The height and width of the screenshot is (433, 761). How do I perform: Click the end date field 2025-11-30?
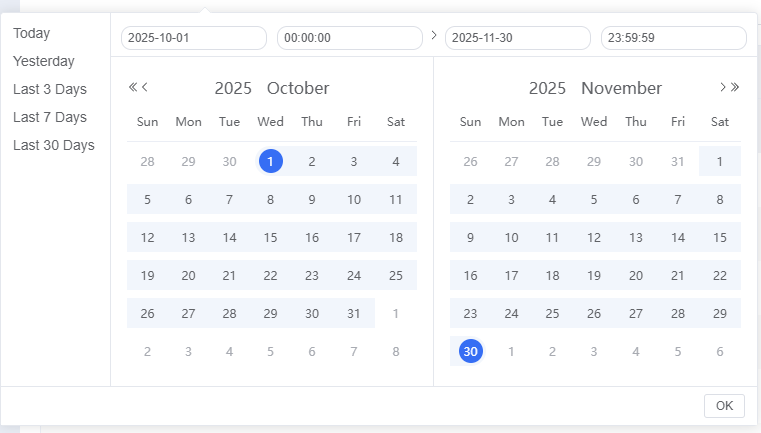pyautogui.click(x=518, y=38)
